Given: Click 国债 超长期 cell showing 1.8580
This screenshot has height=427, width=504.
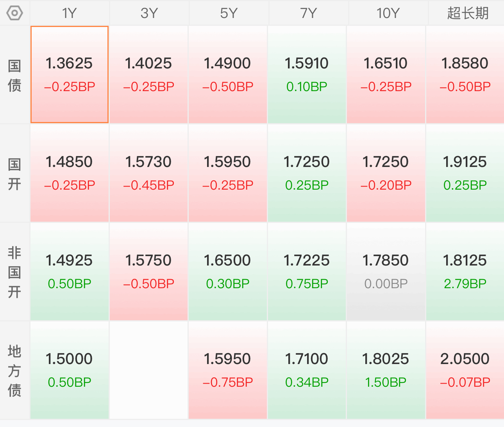Looking at the screenshot, I should (x=465, y=75).
